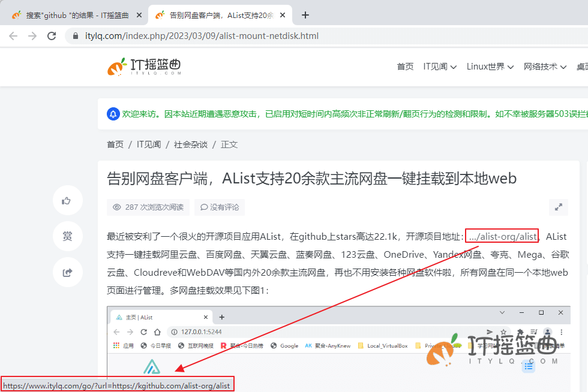Click the bell icon in the notice bar
Viewport: 588px width, 392px height.
click(x=113, y=113)
